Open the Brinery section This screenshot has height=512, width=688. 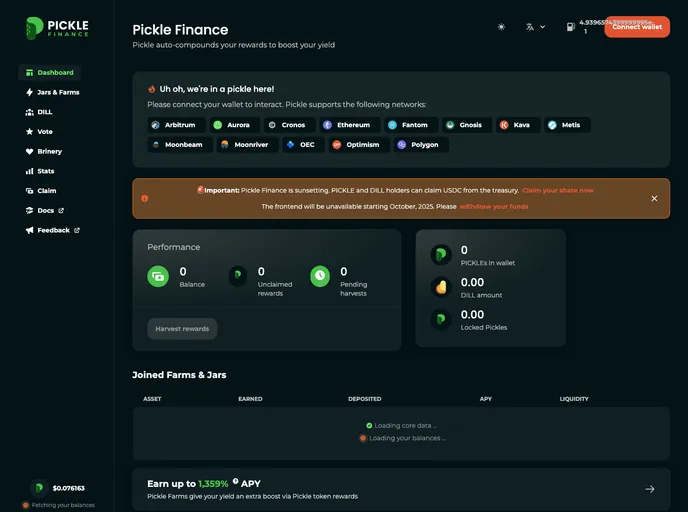tap(44, 151)
